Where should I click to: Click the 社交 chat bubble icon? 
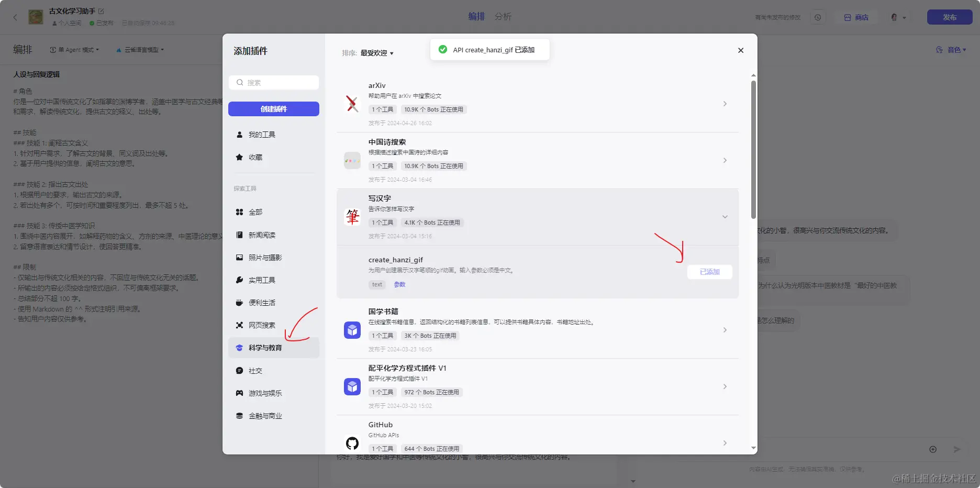coord(239,371)
